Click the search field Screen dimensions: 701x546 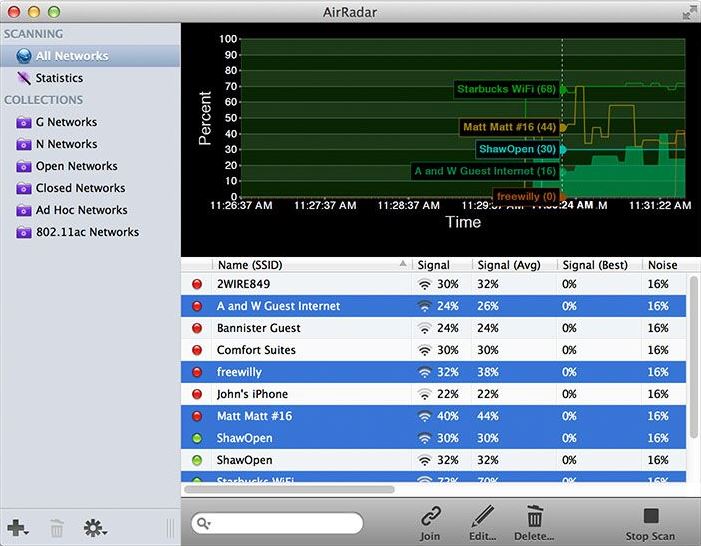[277, 523]
